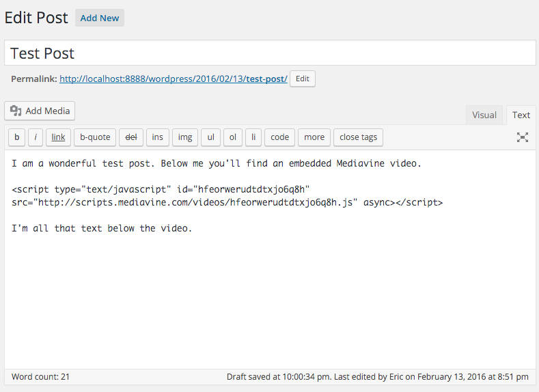Click the code quicktag button

point(279,137)
